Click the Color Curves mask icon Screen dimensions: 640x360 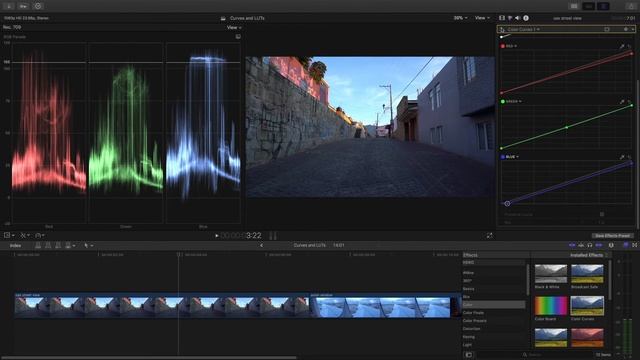pyautogui.click(x=607, y=29)
